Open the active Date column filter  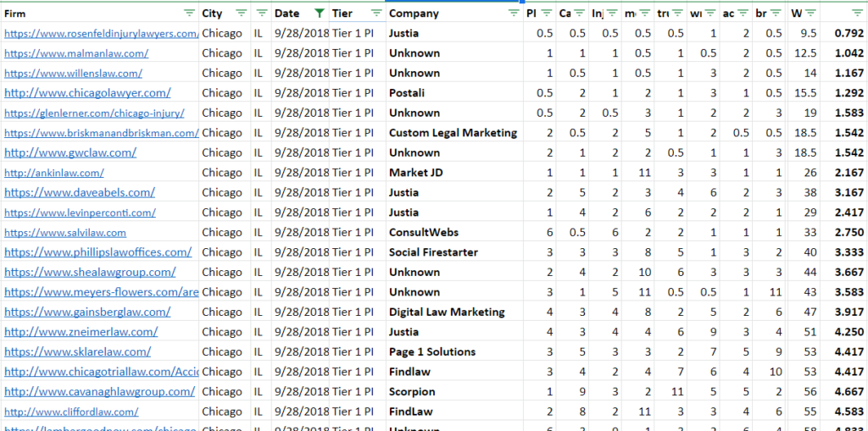pos(320,14)
